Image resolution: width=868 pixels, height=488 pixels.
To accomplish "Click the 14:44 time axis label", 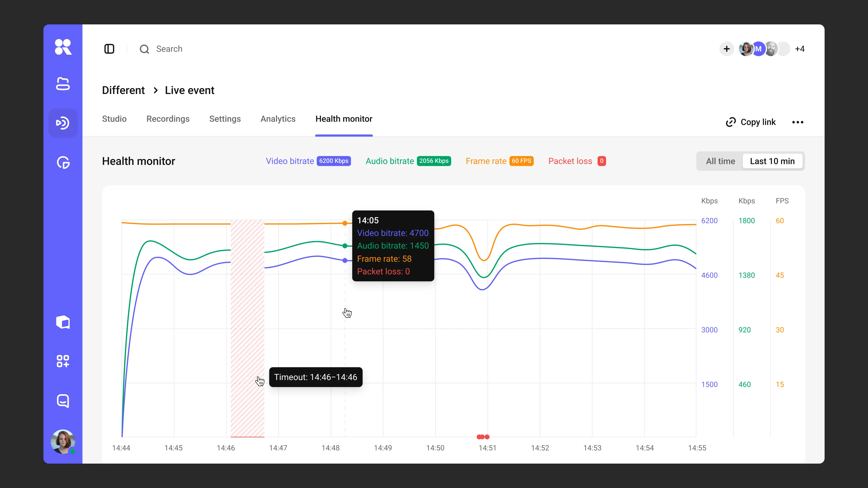I will tap(121, 448).
